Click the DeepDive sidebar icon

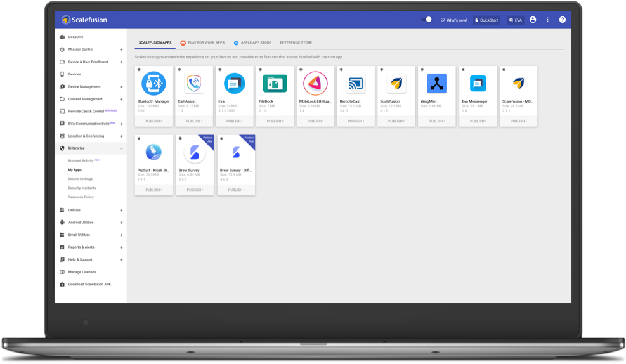(x=62, y=37)
